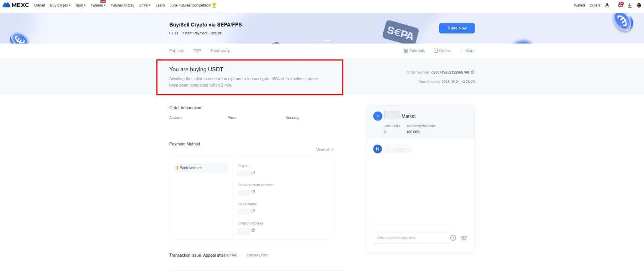Open the user profile icon
644x276 pixels.
pyautogui.click(x=607, y=5)
